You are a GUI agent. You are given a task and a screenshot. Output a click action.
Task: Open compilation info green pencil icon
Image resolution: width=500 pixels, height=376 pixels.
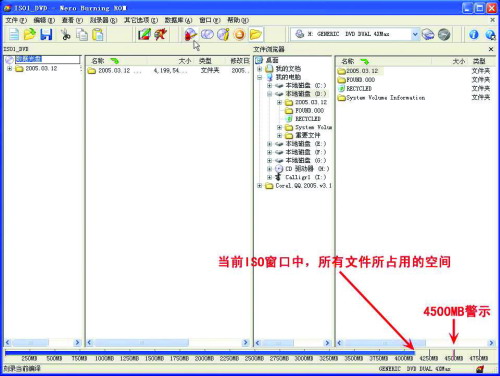click(144, 34)
